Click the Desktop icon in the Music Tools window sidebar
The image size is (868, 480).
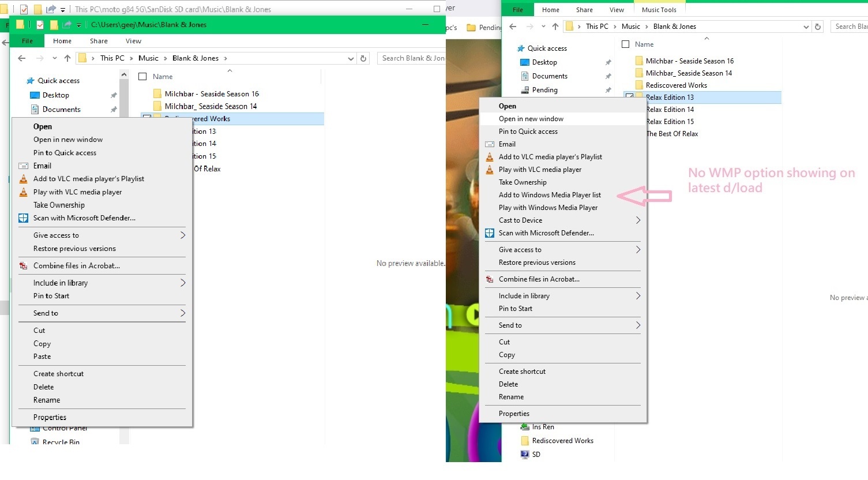pos(525,62)
